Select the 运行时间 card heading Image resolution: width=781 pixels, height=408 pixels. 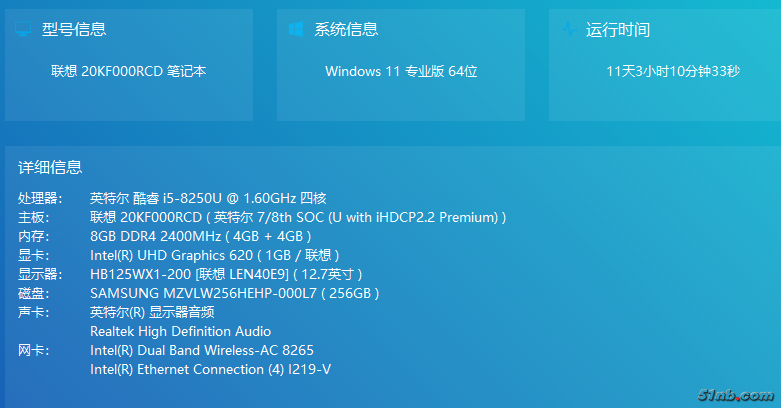[618, 30]
